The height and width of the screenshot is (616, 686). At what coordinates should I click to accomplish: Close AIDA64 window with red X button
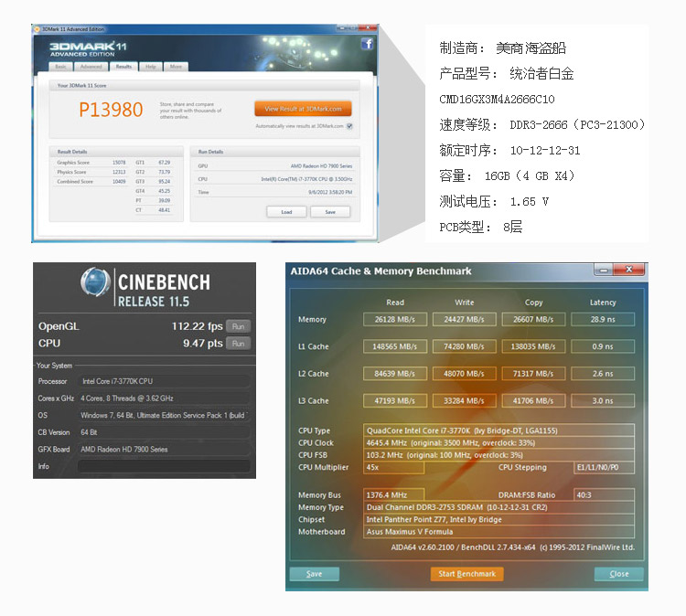coord(629,270)
